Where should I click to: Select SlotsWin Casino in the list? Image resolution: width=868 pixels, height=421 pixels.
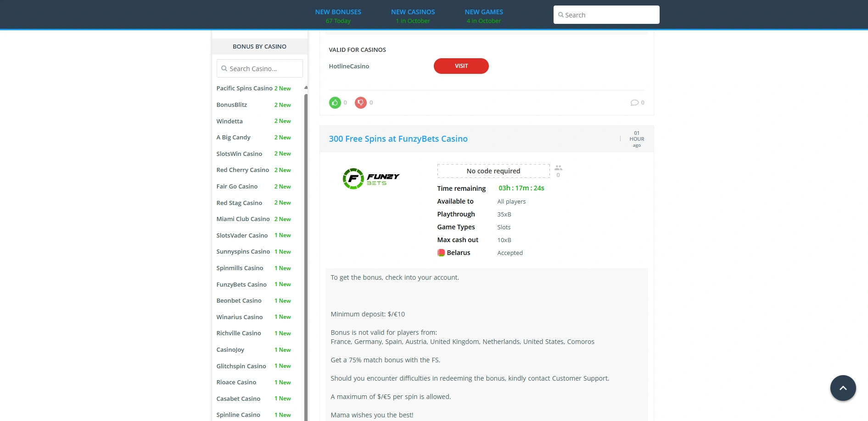coord(239,154)
